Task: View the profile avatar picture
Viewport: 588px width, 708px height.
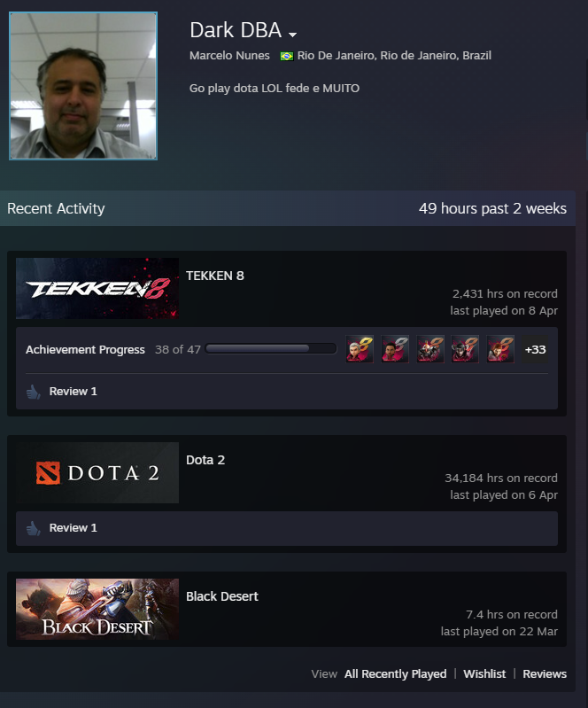Action: tap(83, 86)
